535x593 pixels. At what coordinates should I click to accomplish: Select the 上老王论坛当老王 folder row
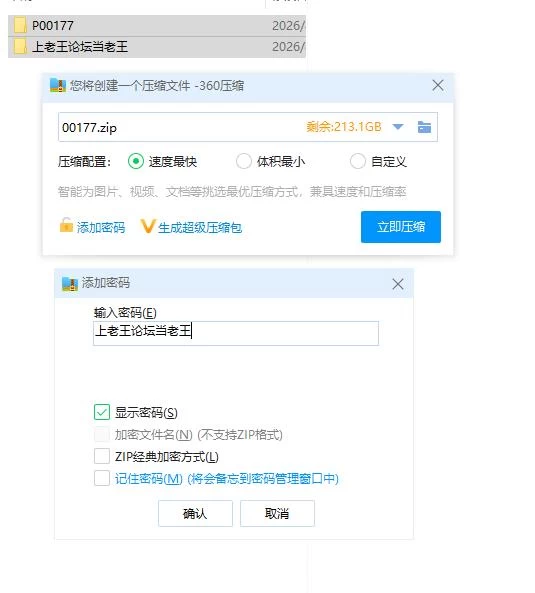pyautogui.click(x=157, y=47)
